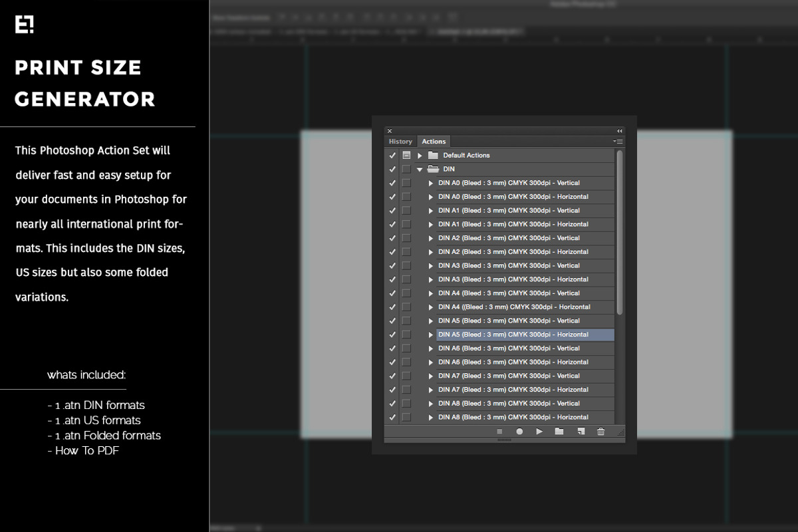Toggle dialog box for DIN A8 Vertical

406,404
